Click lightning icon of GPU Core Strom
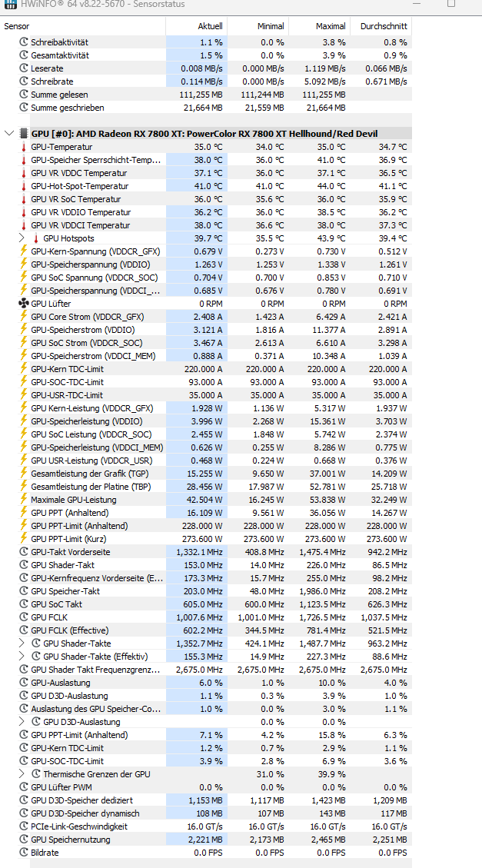 point(24,317)
